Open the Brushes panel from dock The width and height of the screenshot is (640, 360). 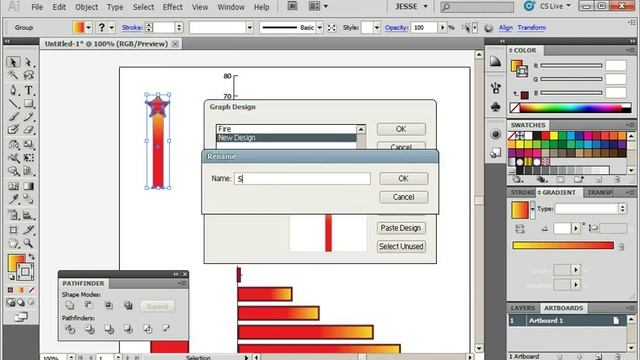(x=496, y=88)
